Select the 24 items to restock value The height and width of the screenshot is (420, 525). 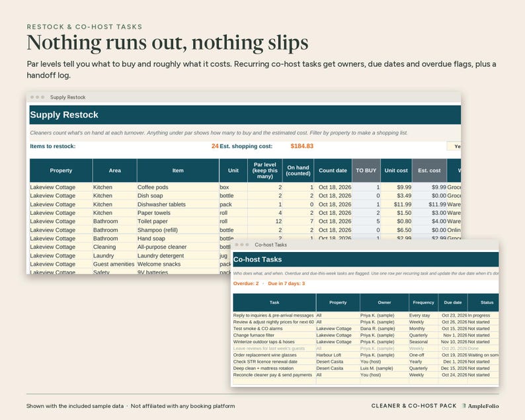point(215,146)
